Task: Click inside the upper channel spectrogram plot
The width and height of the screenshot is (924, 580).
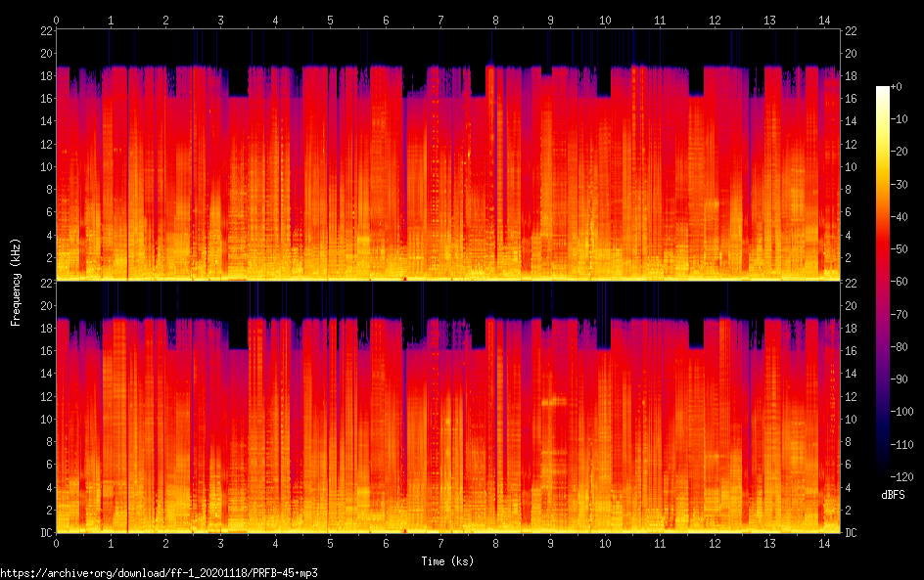Action: coord(448,155)
